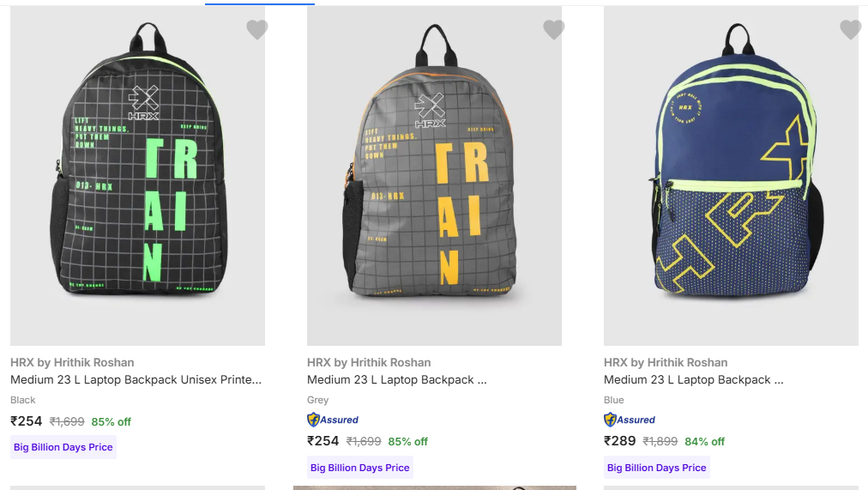Click the Assured badge under Blue backpack
Image resolution: width=868 pixels, height=490 pixels.
[x=630, y=420]
